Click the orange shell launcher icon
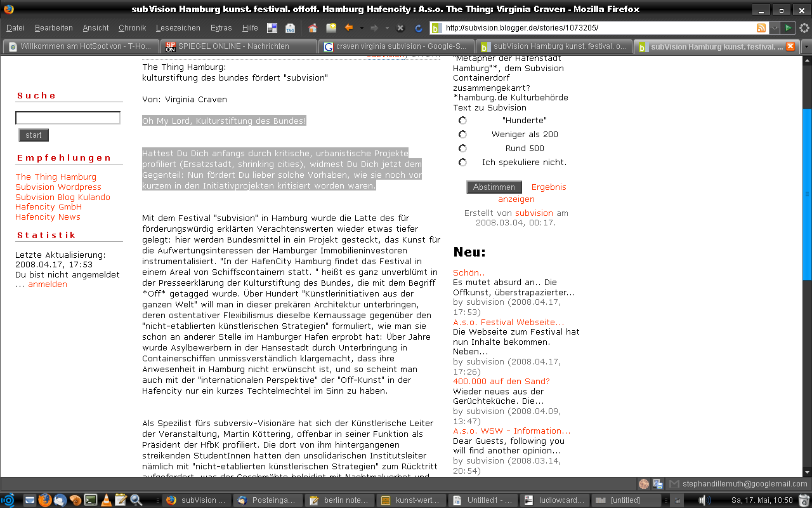The image size is (812, 508). point(75,500)
